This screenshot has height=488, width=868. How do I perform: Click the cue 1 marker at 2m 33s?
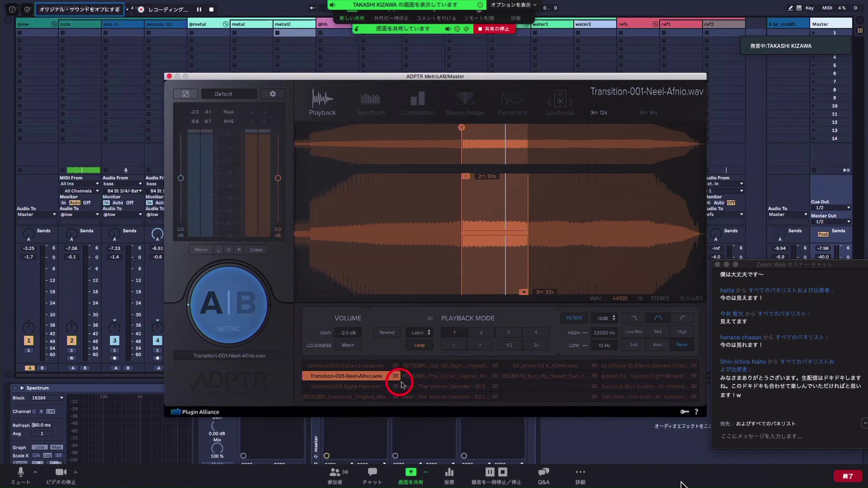(466, 176)
